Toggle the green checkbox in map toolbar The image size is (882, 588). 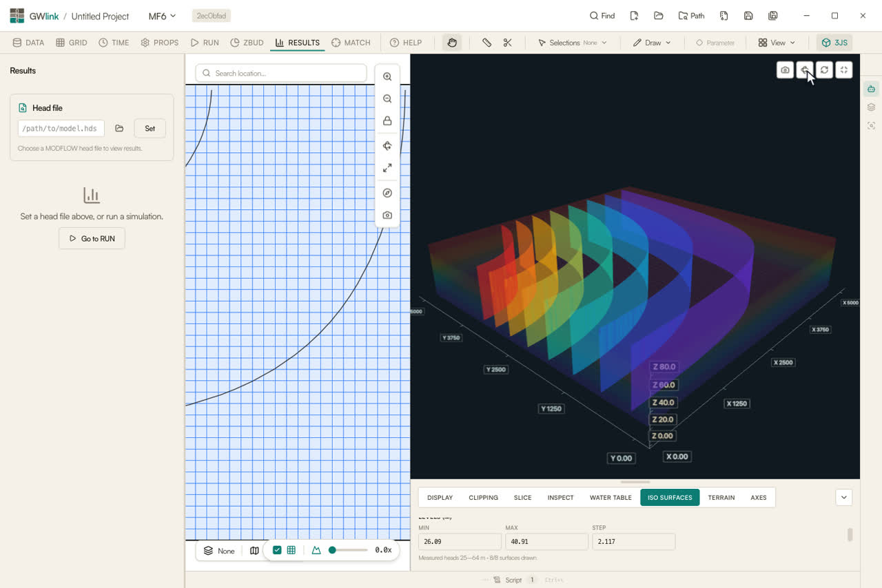[277, 550]
